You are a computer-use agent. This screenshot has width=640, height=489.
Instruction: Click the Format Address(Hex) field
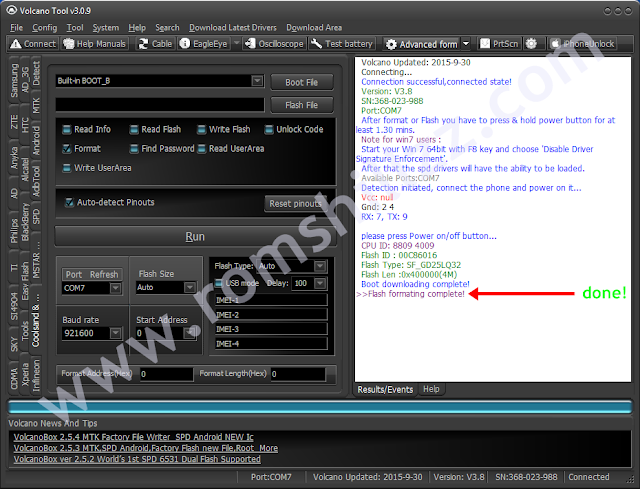pos(166,374)
